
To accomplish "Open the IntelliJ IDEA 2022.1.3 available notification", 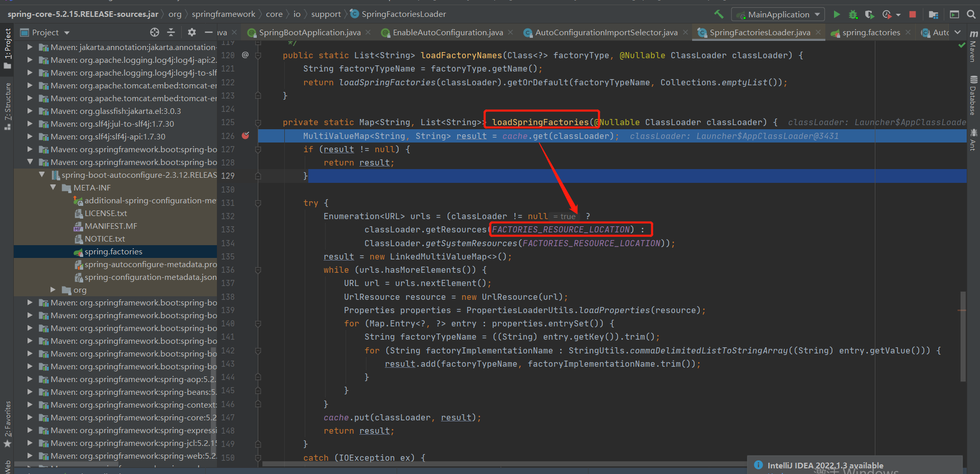I will tap(825, 465).
